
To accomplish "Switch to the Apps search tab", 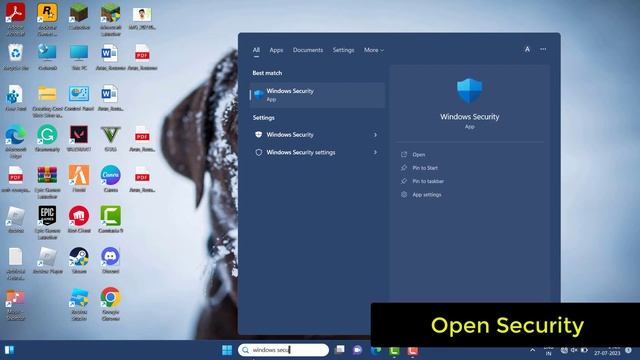I will (276, 50).
